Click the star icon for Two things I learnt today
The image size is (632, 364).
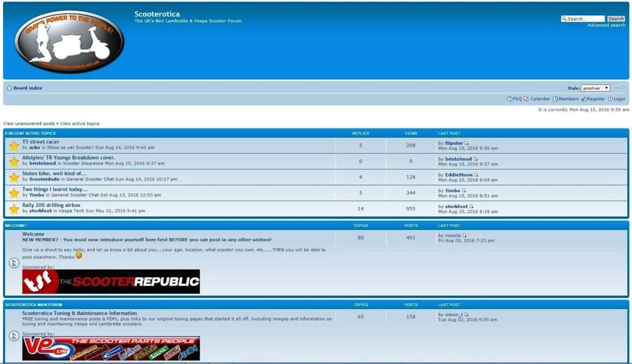14,193
